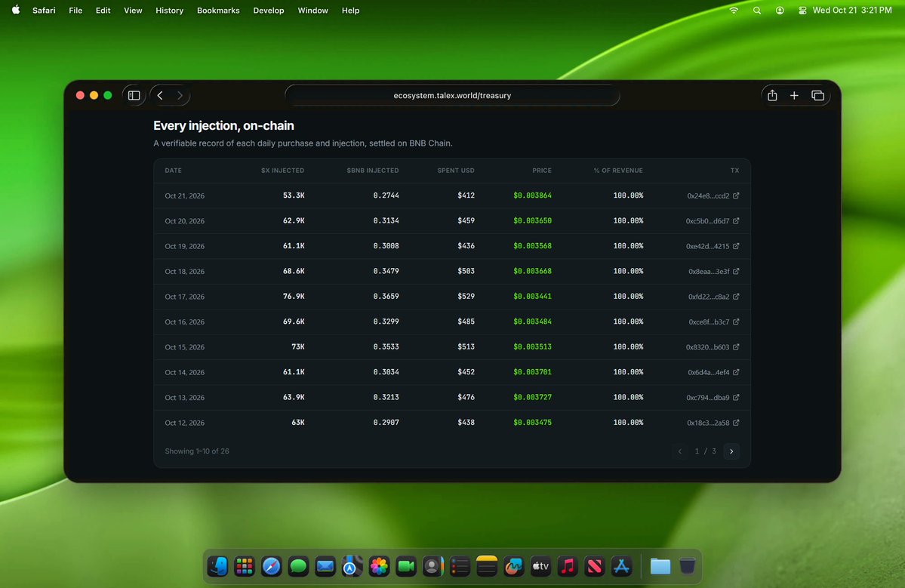Screen dimensions: 905x588
Task: Open the Window menu
Action: [312, 11]
